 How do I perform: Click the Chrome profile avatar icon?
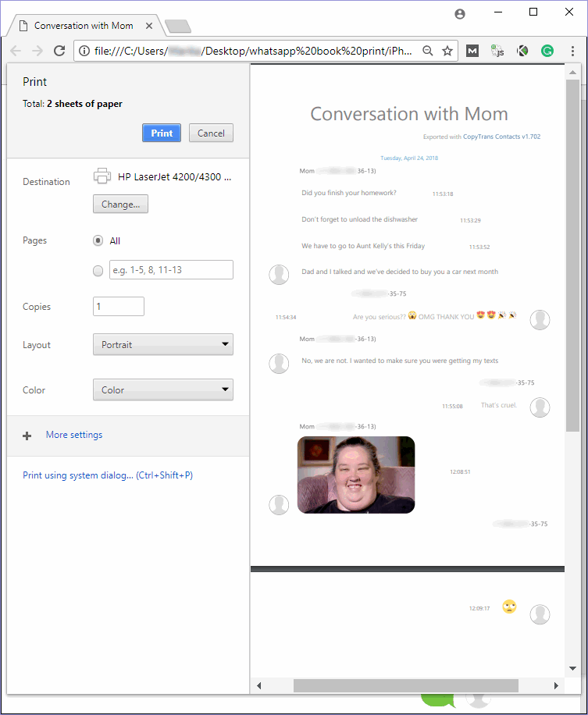pyautogui.click(x=460, y=13)
